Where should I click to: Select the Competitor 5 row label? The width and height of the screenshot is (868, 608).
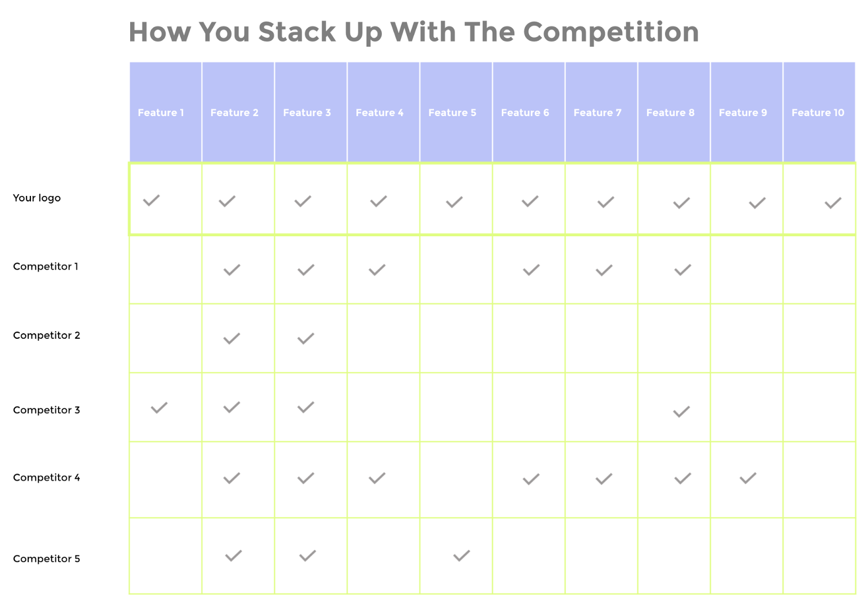click(x=47, y=559)
